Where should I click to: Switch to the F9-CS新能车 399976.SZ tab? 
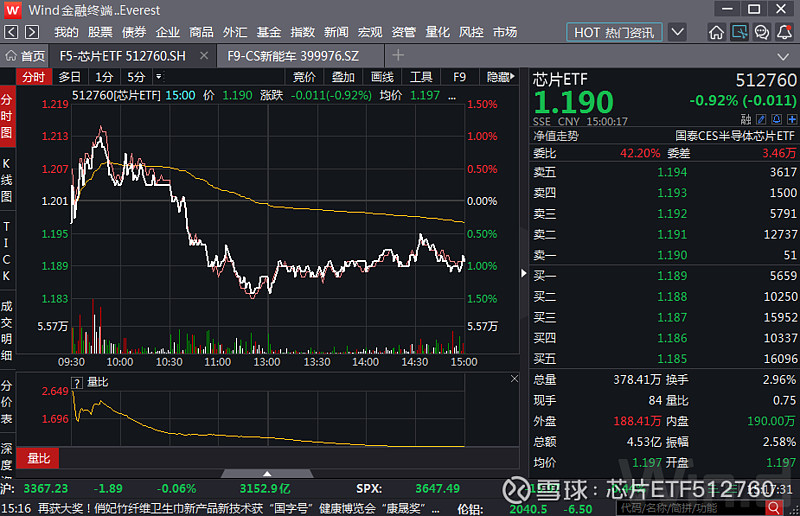point(301,56)
